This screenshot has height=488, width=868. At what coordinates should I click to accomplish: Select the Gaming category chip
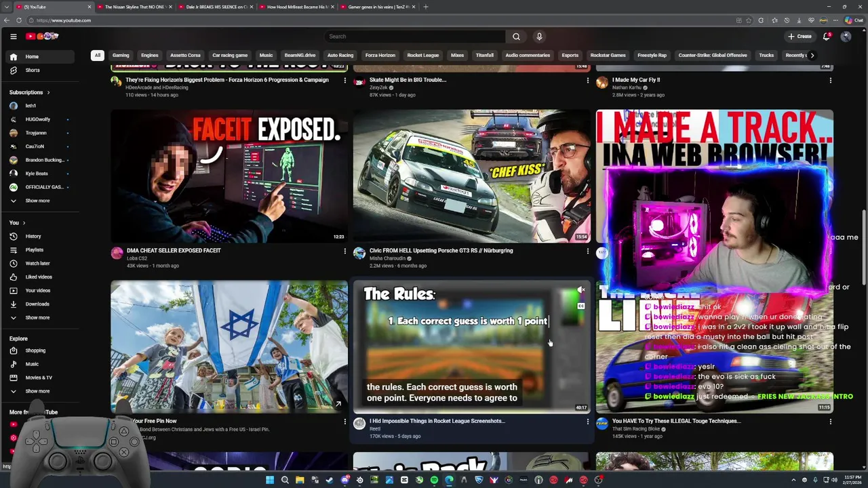pyautogui.click(x=121, y=56)
